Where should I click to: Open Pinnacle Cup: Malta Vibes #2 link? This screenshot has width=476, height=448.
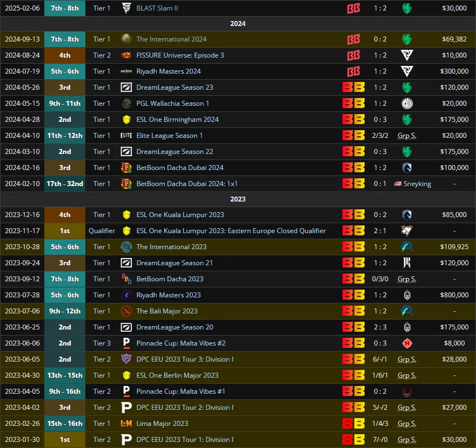click(181, 343)
